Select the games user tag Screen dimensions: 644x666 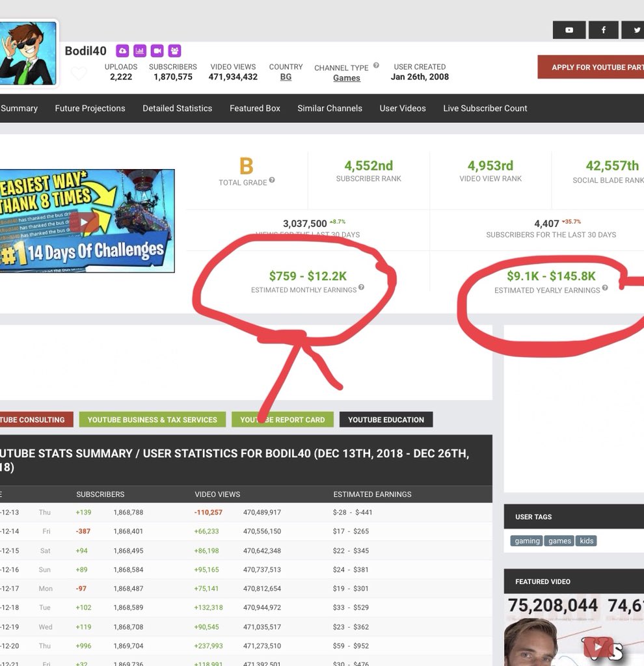[x=559, y=540]
